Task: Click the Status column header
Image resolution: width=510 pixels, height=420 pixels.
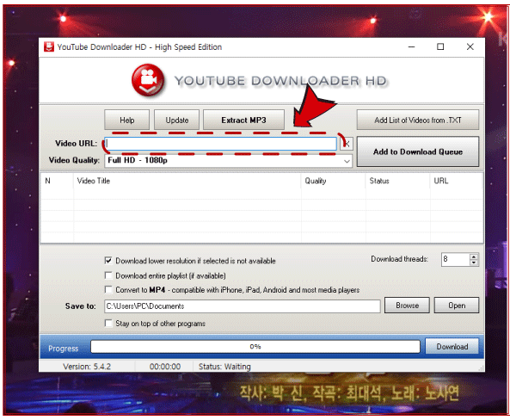Action: [x=398, y=181]
